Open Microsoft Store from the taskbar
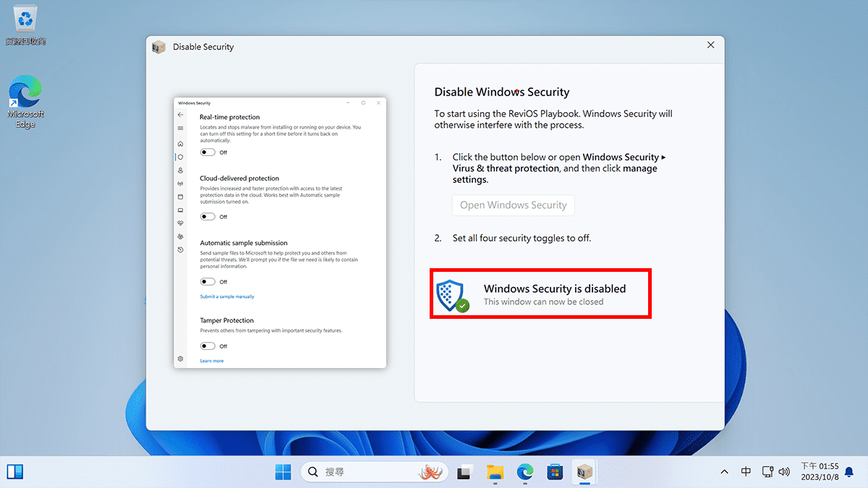Screen dimensions: 868x488 coord(554,471)
